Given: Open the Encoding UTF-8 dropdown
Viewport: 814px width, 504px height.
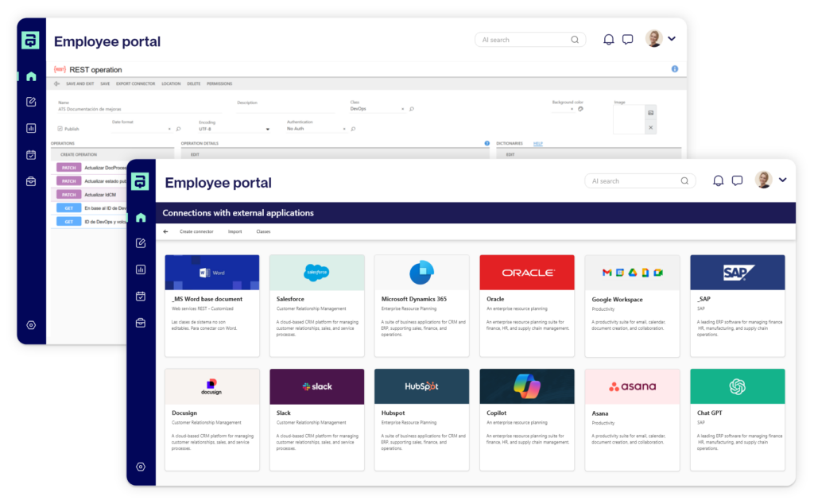Looking at the screenshot, I should (267, 129).
